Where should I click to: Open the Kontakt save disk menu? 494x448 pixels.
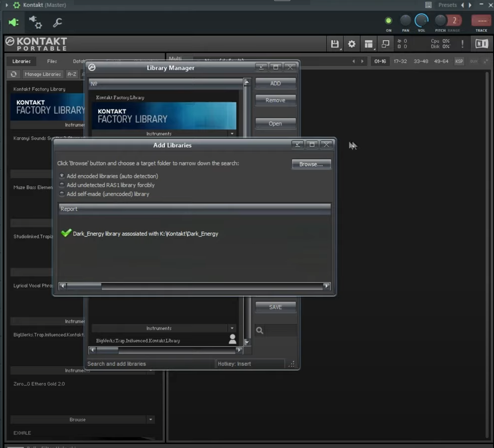coord(335,44)
